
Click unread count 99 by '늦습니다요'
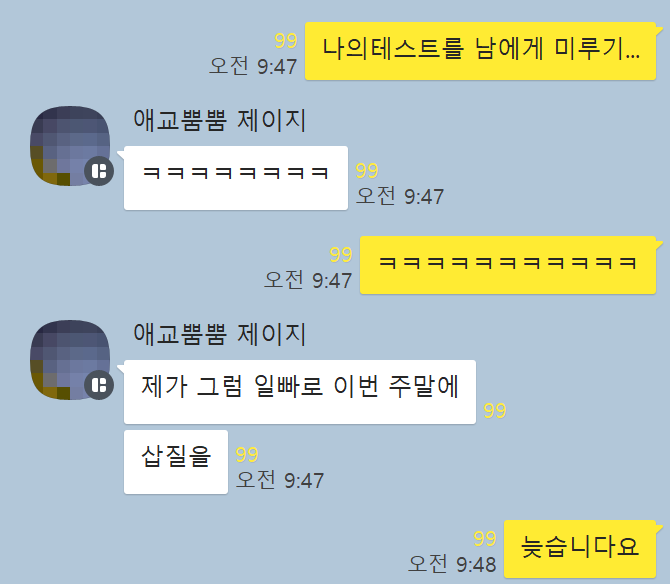(x=485, y=539)
